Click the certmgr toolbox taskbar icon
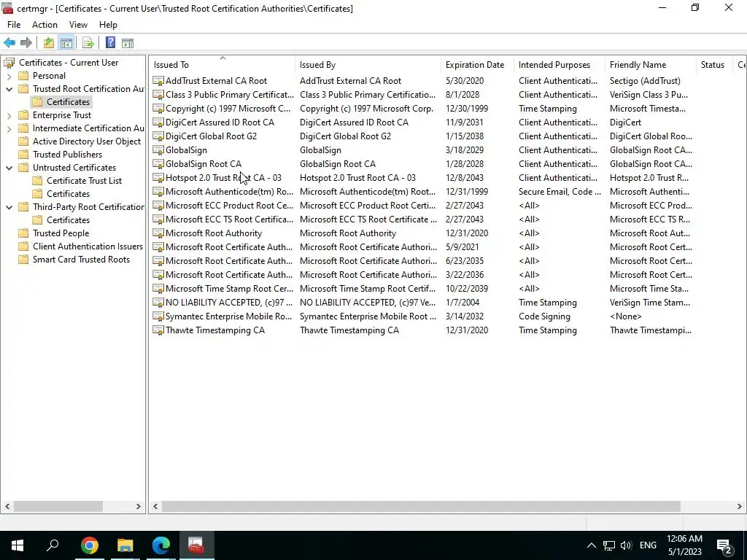Screen dimensions: 747x560 (x=196, y=545)
